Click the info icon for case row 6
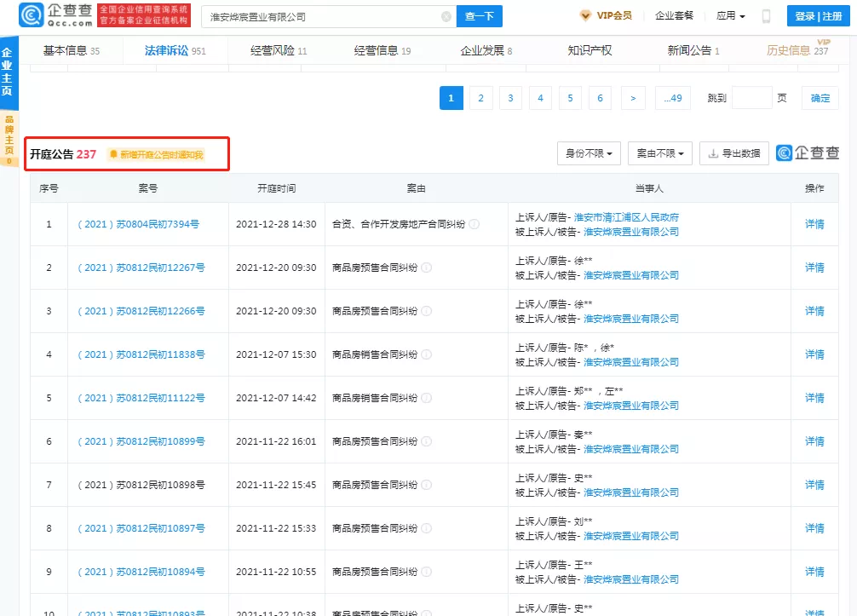 (x=427, y=441)
